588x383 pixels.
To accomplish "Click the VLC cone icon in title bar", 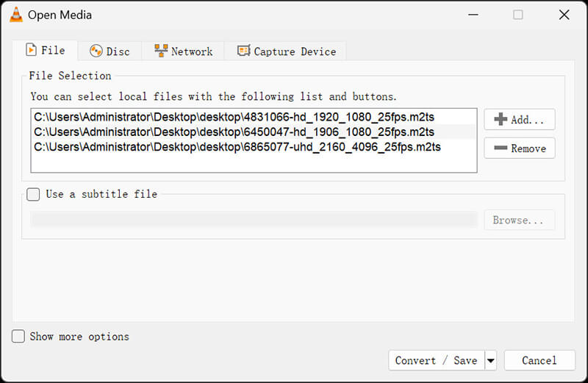I will click(x=15, y=15).
